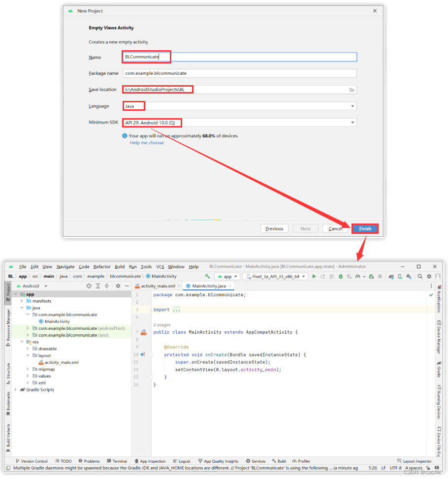
Task: Toggle the Resource Manager side tab
Action: coord(8,327)
